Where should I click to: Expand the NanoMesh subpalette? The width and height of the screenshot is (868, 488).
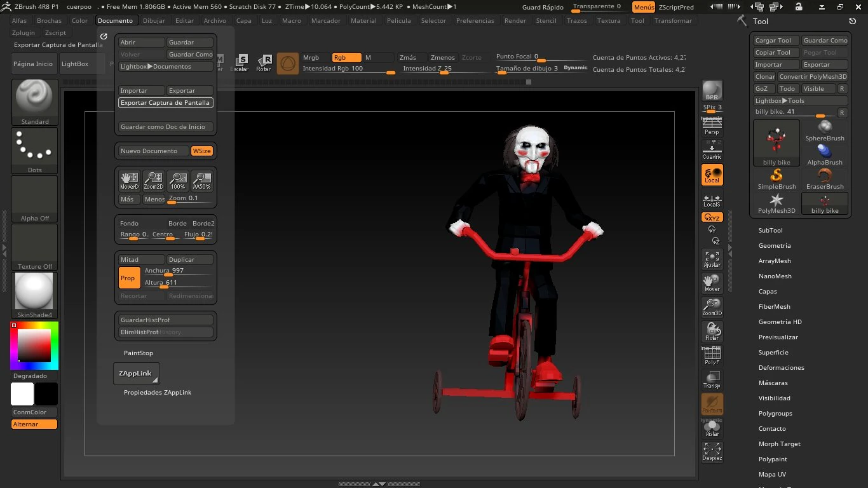point(775,276)
